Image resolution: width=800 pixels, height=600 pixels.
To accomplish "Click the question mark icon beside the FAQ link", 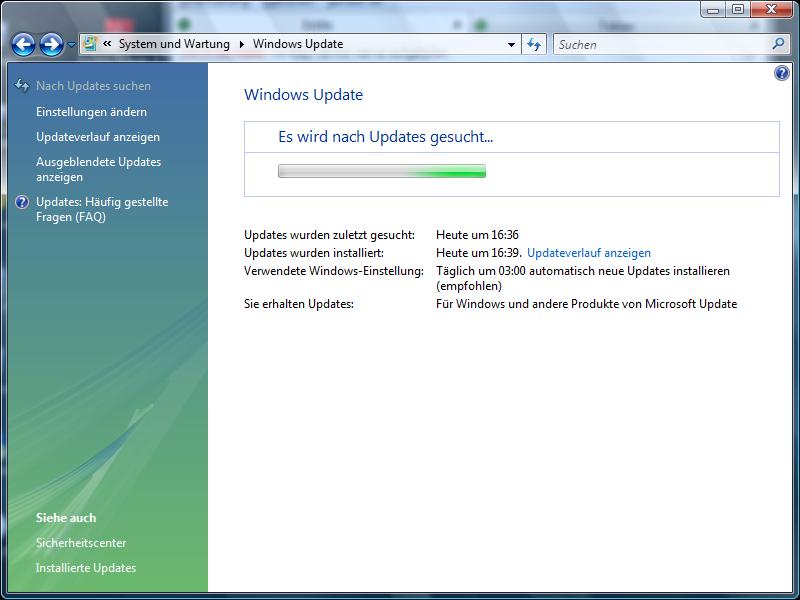I will click(22, 202).
